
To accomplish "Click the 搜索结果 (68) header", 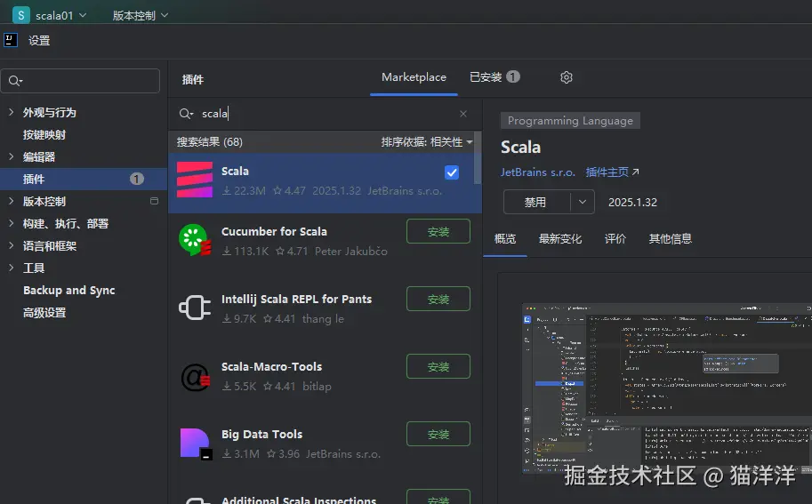I will click(x=209, y=142).
